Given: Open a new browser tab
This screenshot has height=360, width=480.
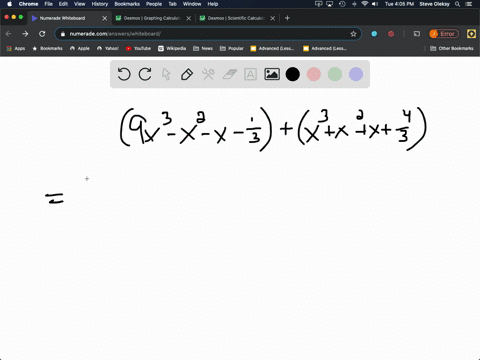Looking at the screenshot, I should [287, 18].
